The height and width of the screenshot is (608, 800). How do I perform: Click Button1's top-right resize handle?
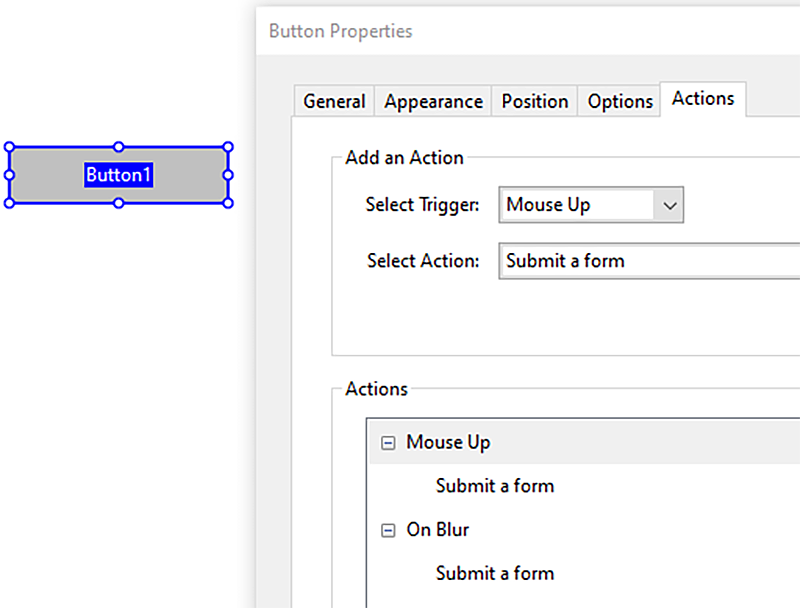[x=228, y=147]
